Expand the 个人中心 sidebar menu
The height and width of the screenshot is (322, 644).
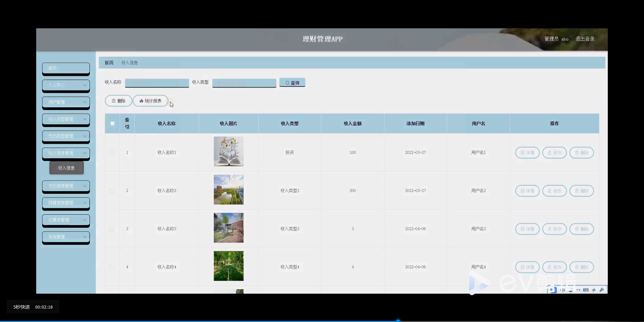(66, 86)
